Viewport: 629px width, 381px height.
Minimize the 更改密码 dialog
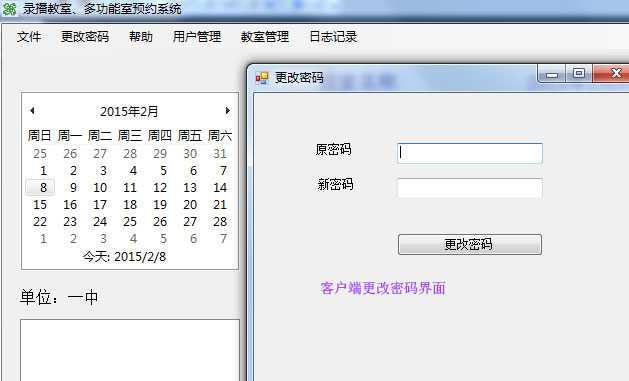(x=552, y=74)
